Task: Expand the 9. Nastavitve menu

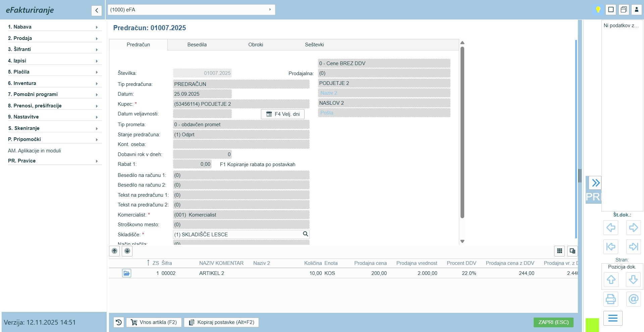Action: click(x=54, y=117)
